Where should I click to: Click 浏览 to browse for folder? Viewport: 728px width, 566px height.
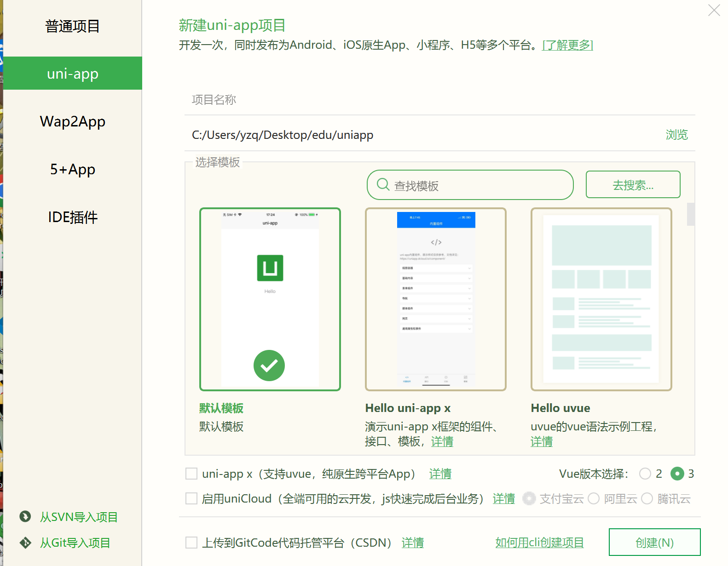[676, 135]
